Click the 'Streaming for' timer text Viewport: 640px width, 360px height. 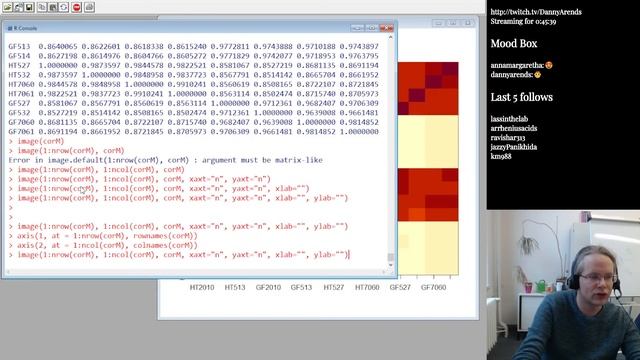click(523, 22)
